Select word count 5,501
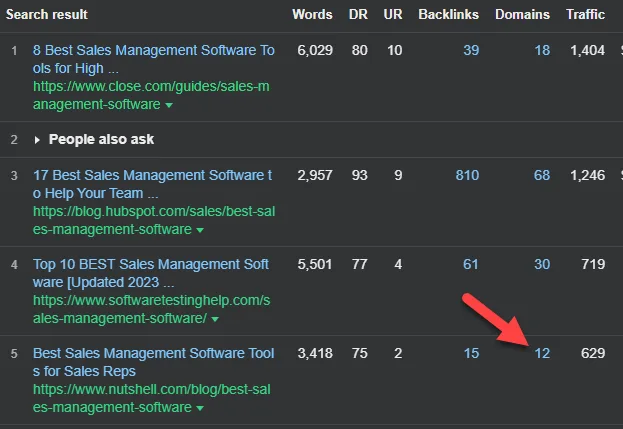 [315, 265]
